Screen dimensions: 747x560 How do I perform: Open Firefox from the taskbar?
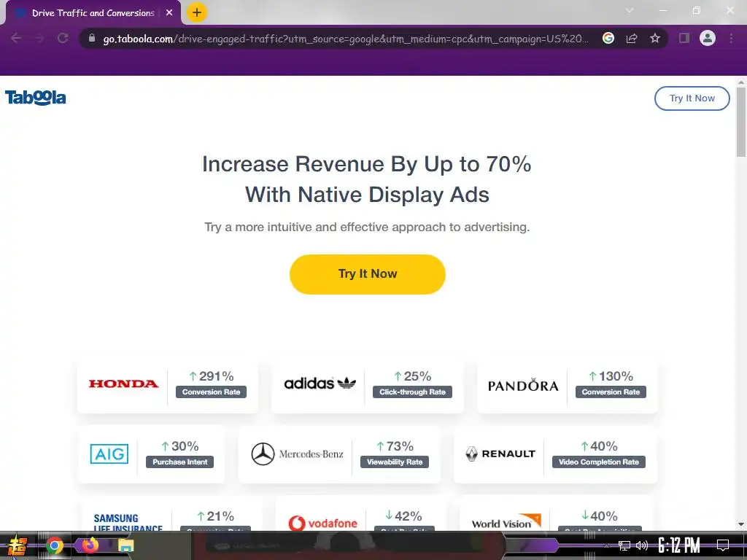click(90, 545)
